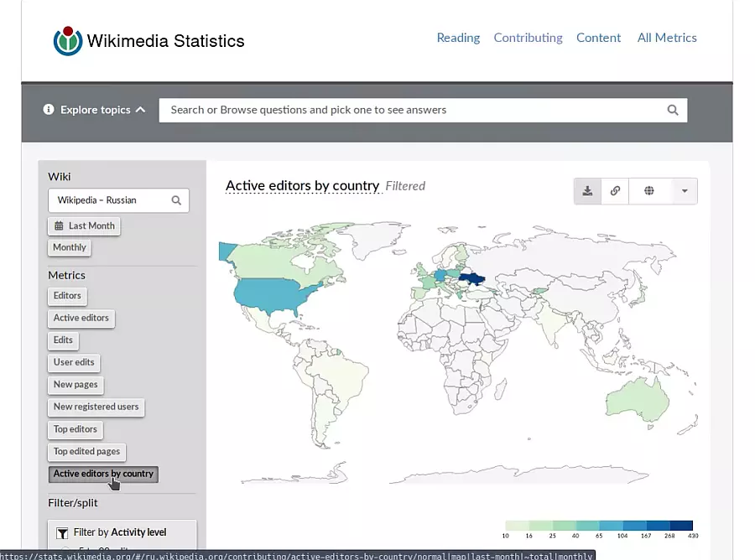The height and width of the screenshot is (560, 755).
Task: Click the info icon beside Explore topics
Action: [49, 110]
